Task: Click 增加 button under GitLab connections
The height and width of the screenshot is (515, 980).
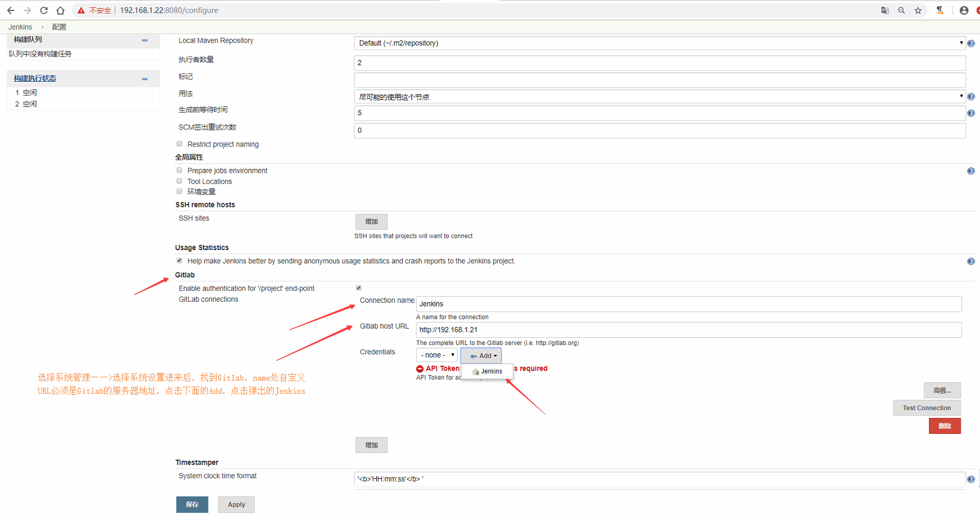Action: [371, 445]
